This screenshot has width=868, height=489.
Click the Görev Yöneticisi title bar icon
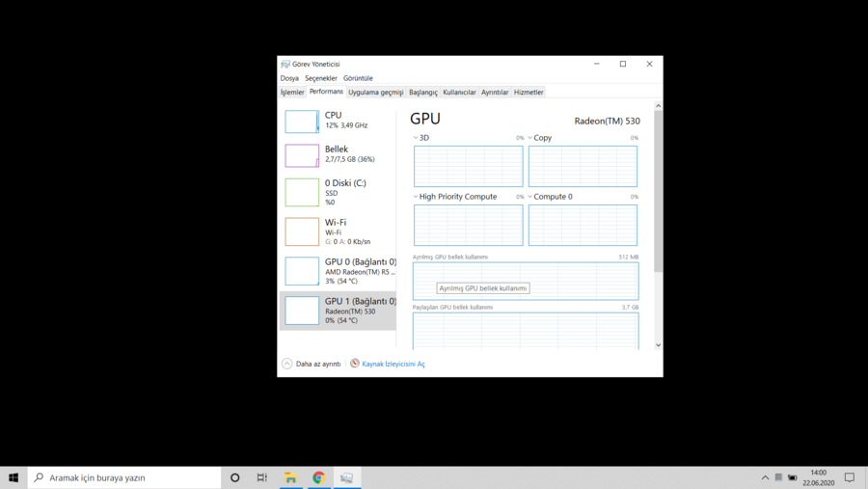point(285,65)
